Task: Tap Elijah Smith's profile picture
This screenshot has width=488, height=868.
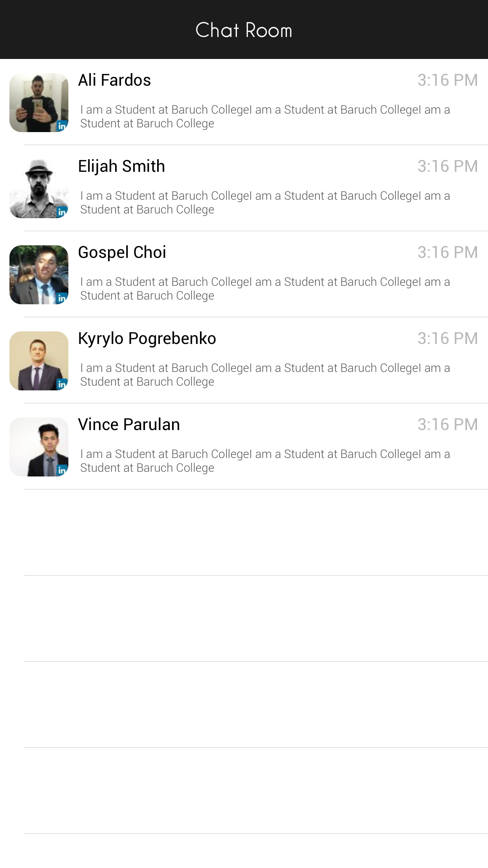Action: pos(39,188)
